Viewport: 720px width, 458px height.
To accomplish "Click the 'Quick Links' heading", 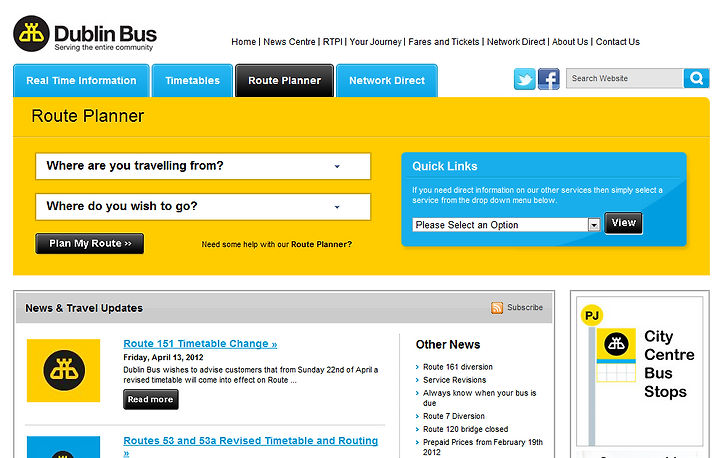I will point(444,166).
